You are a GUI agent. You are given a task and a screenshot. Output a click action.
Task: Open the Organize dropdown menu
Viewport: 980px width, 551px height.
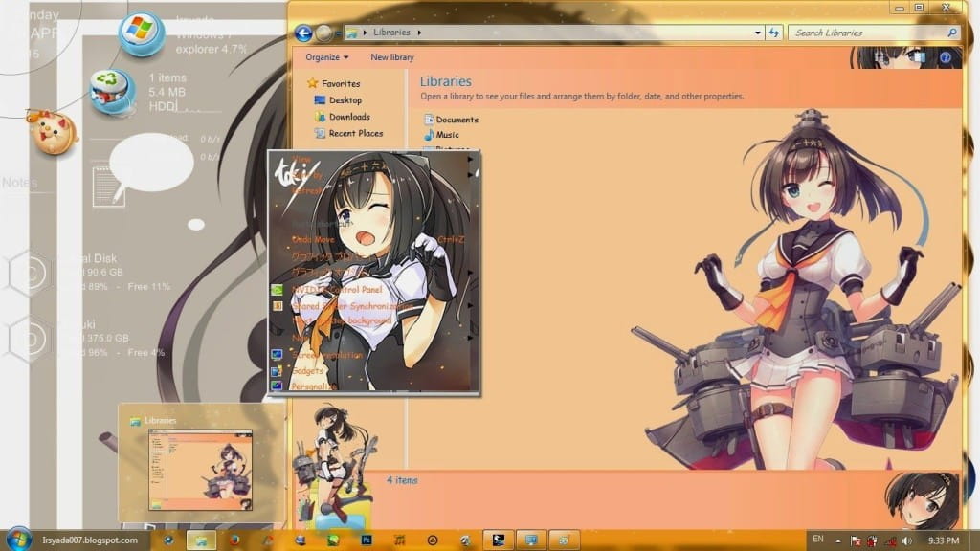[325, 56]
